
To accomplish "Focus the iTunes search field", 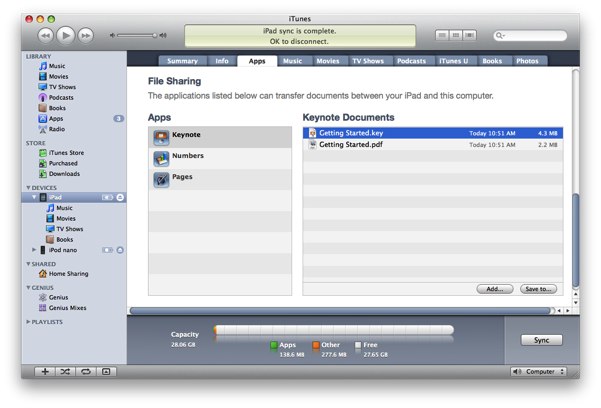I will tap(530, 36).
